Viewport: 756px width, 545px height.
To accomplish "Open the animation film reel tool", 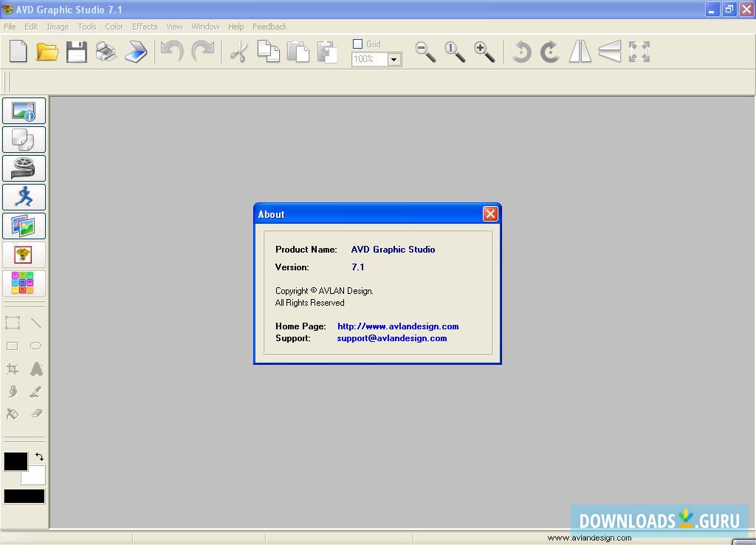I will click(24, 168).
